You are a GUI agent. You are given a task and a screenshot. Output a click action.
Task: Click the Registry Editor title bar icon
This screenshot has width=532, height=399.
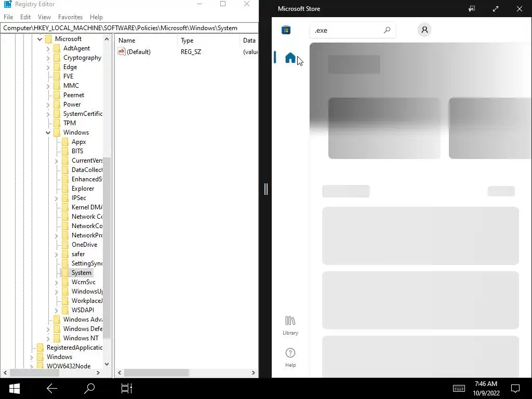pyautogui.click(x=7, y=4)
